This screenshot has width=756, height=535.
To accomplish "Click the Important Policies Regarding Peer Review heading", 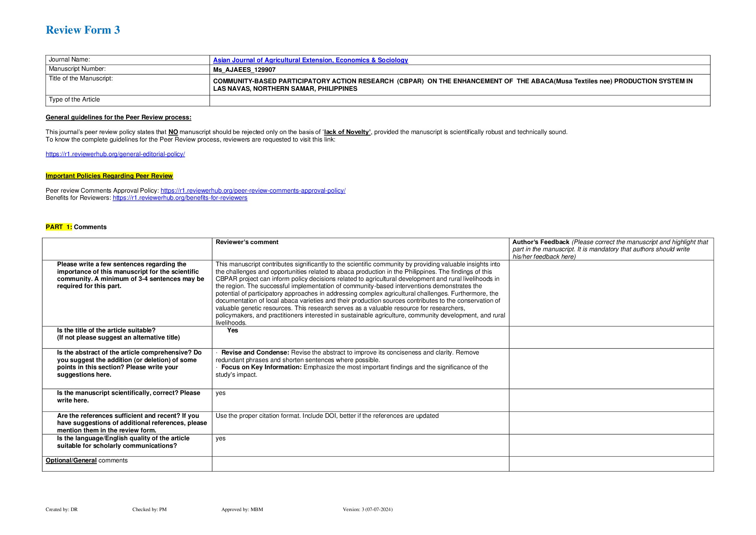I will 109,176.
